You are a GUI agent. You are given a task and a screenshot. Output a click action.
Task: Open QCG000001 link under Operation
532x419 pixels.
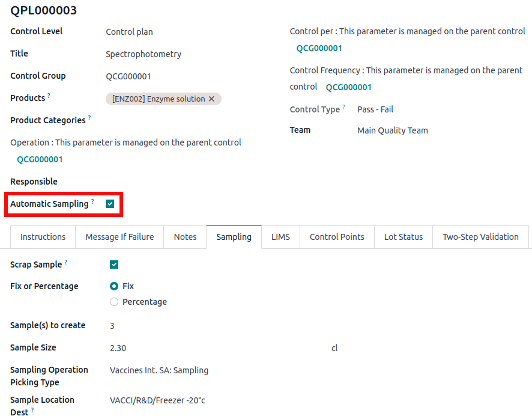click(40, 159)
